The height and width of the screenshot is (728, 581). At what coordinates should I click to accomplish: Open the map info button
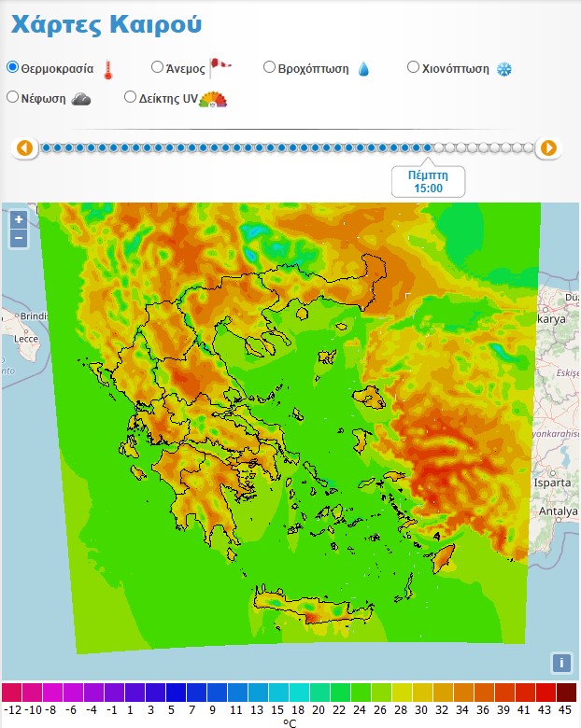click(560, 663)
